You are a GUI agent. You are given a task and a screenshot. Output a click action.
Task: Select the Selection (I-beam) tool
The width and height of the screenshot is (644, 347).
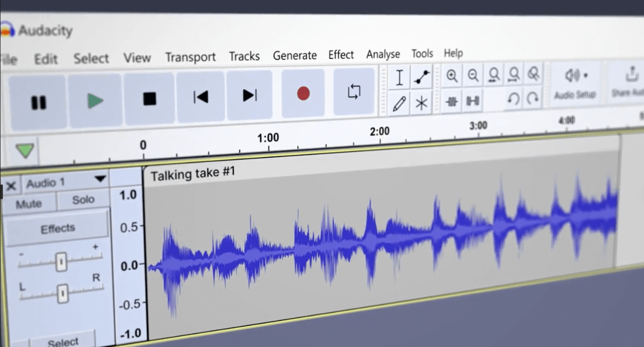point(399,78)
